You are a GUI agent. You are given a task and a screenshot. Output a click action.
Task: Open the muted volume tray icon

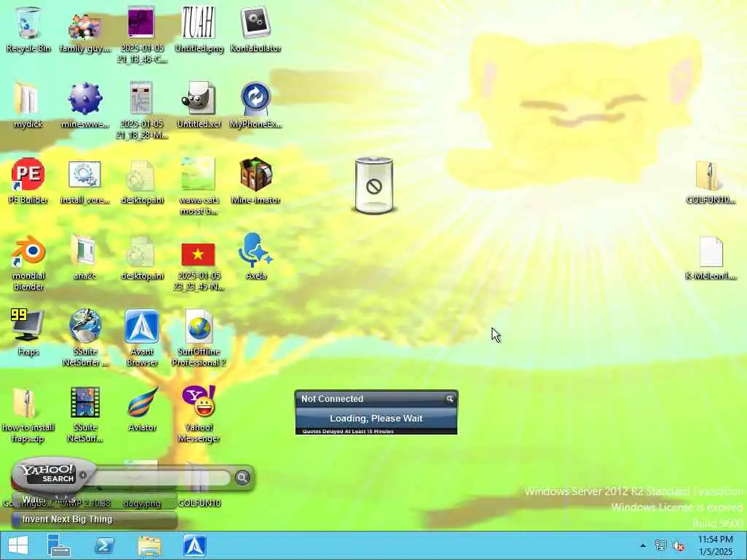pos(678,545)
